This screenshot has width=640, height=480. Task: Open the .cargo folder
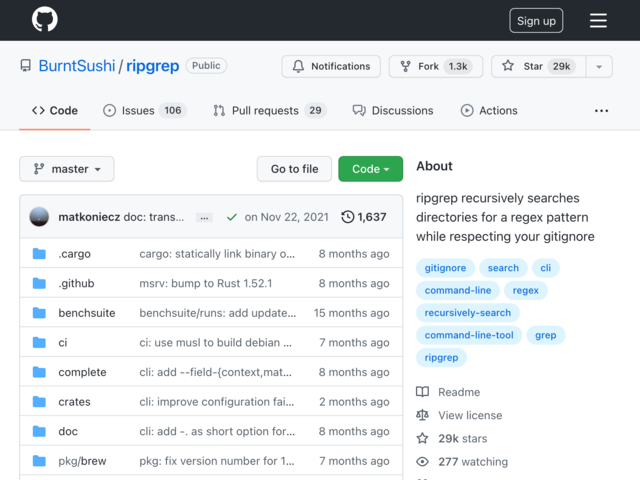tap(74, 254)
